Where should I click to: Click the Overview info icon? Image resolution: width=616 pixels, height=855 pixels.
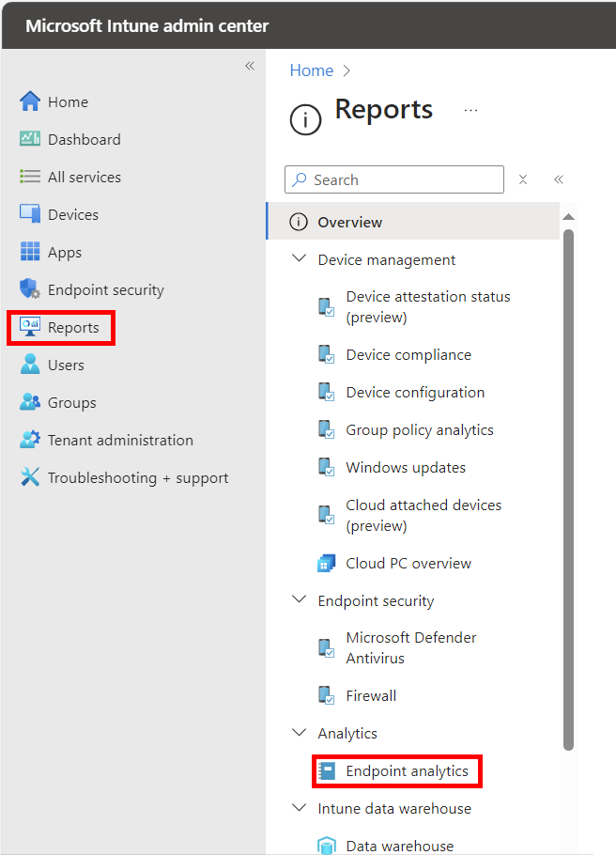tap(299, 222)
